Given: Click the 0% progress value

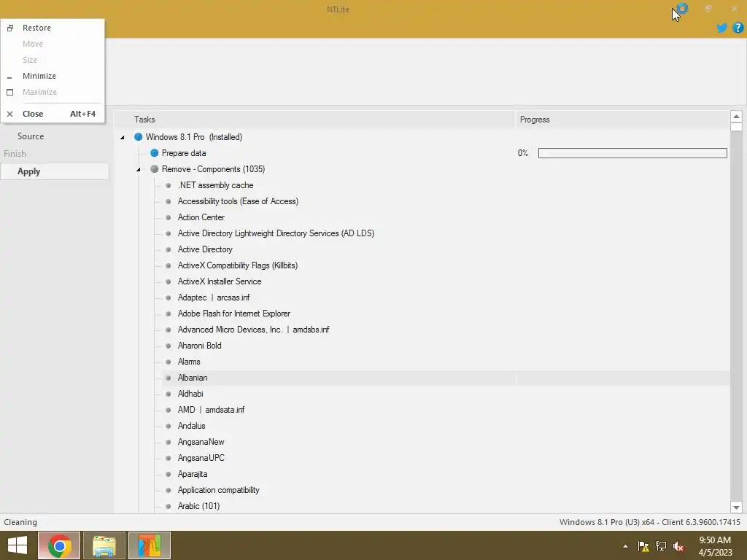Looking at the screenshot, I should tap(522, 153).
